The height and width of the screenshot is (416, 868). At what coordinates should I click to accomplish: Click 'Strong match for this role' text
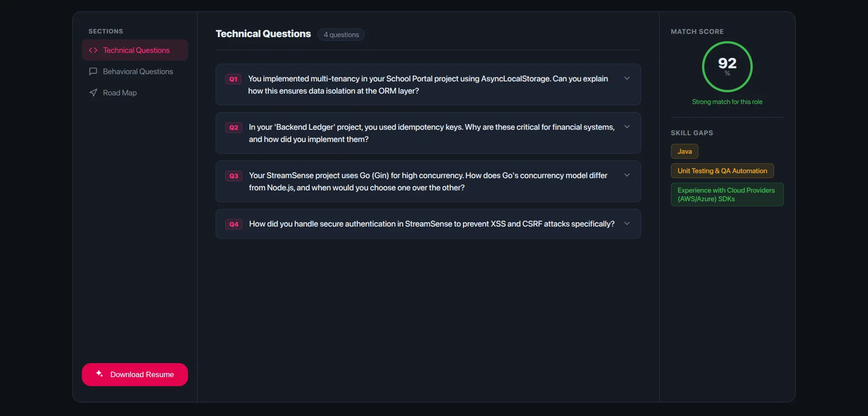coord(727,102)
